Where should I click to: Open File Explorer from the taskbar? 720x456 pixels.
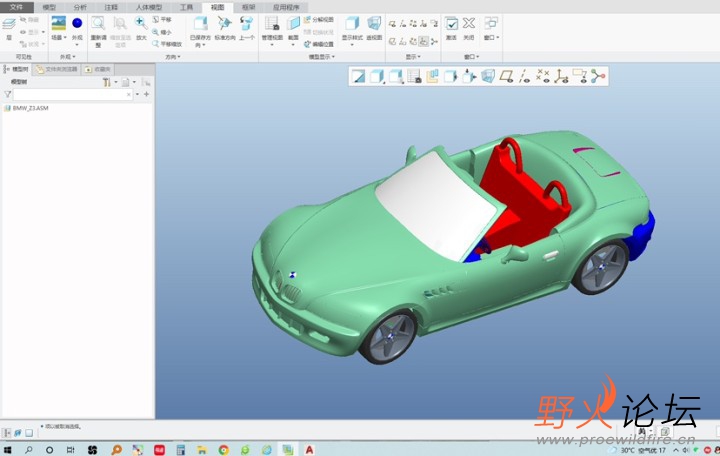(202, 450)
